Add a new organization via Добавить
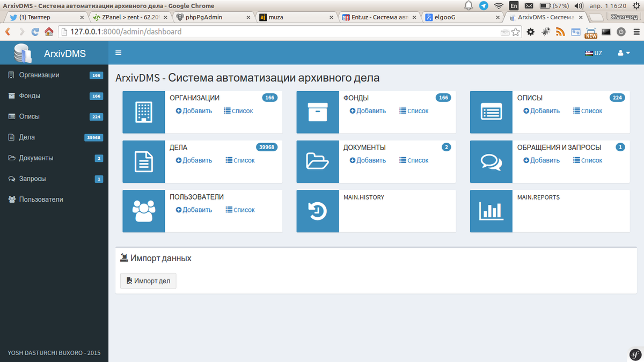 click(x=194, y=111)
